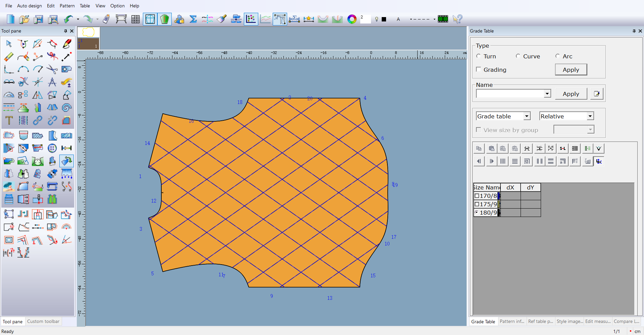Image resolution: width=644 pixels, height=335 pixels.
Task: Click the copy icon in Grade Table toolbar
Action: click(479, 148)
